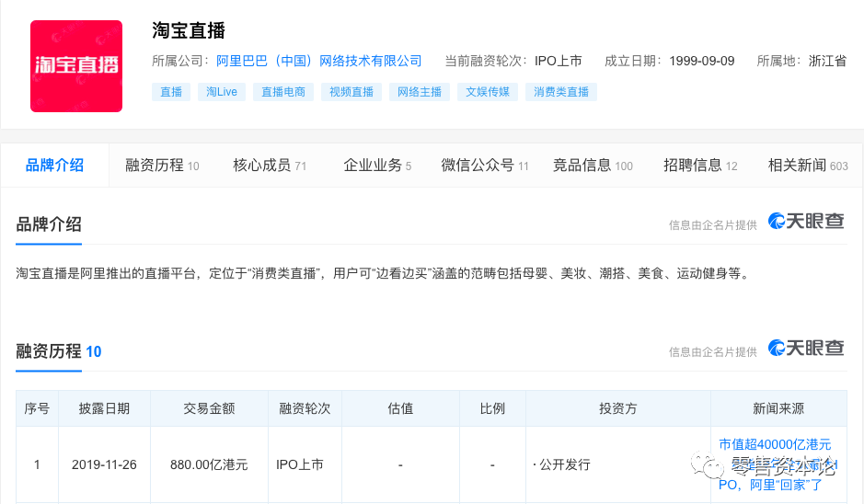Click the 融资历程 10 section heading
Image resolution: width=864 pixels, height=504 pixels.
[58, 351]
